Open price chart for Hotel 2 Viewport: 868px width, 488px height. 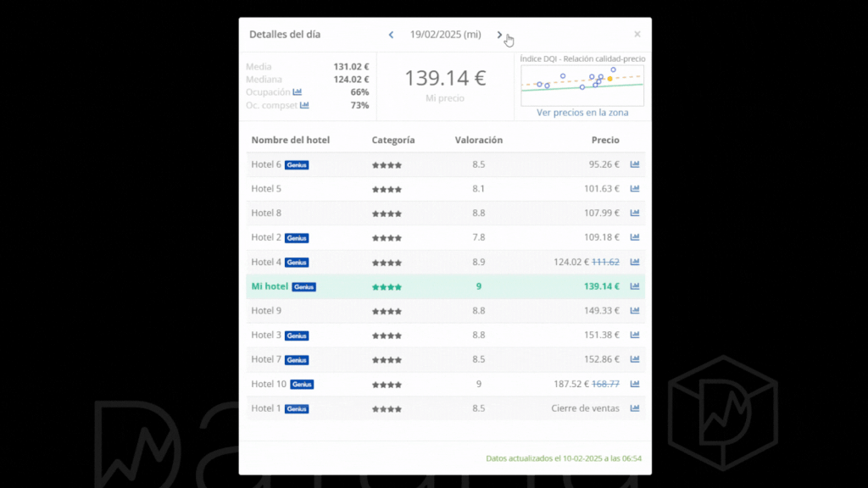[x=635, y=237]
